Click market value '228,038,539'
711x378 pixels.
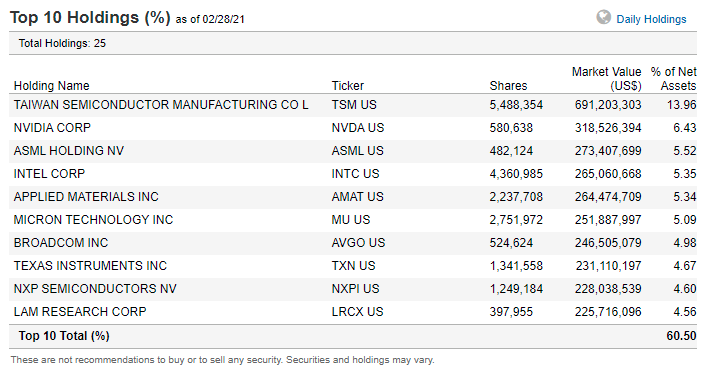tap(608, 289)
